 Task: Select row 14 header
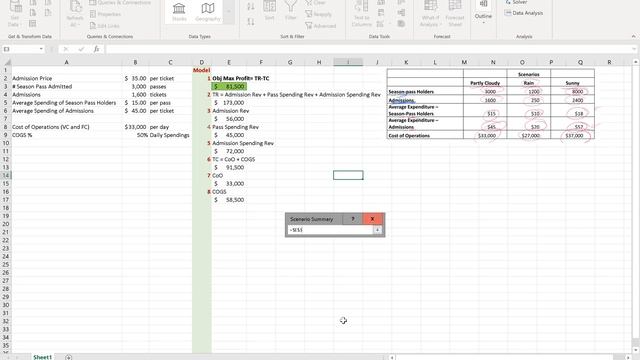(6, 175)
